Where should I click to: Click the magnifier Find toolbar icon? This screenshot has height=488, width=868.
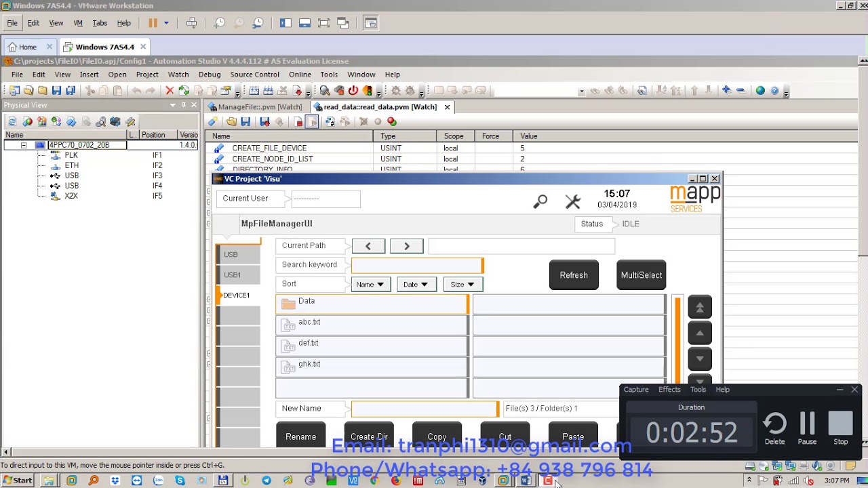point(325,90)
